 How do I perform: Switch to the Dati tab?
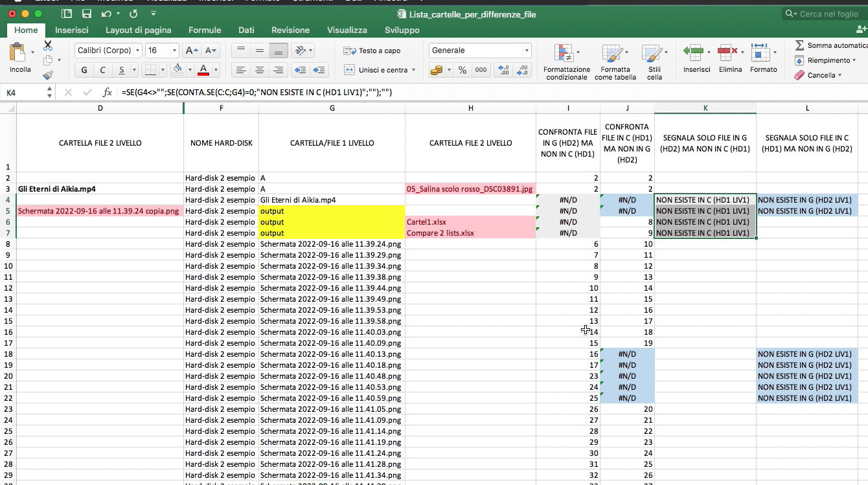(x=246, y=30)
